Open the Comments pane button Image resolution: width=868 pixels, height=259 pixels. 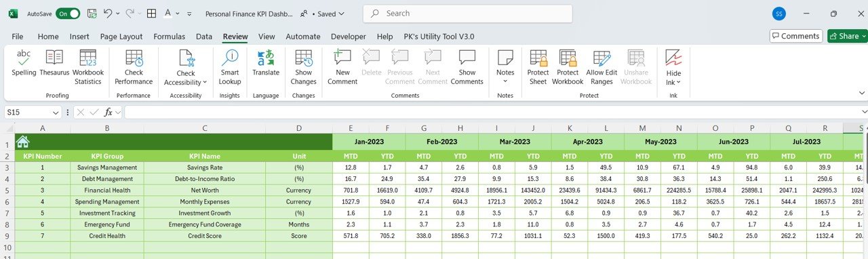[x=795, y=36]
